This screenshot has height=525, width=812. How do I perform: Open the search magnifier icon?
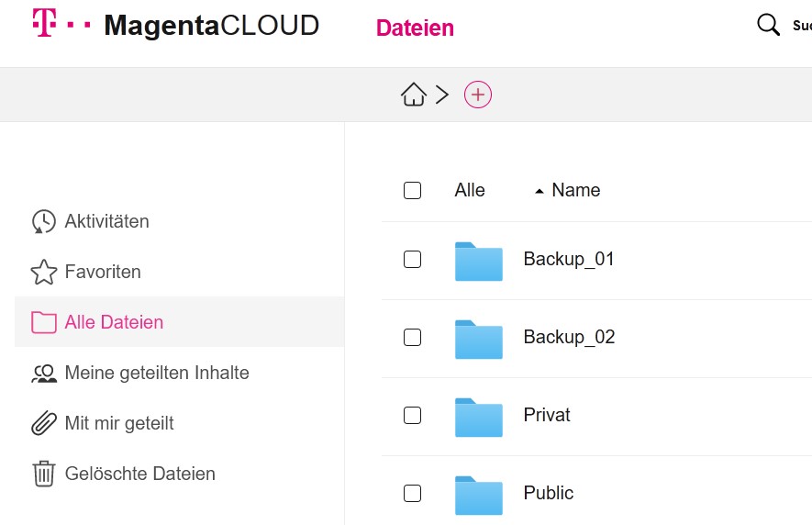pyautogui.click(x=768, y=26)
